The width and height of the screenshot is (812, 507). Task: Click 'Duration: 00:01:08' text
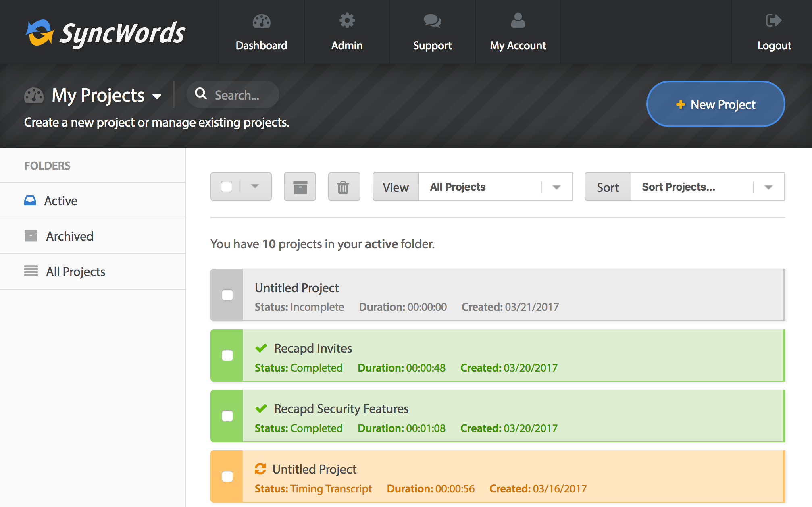(402, 428)
